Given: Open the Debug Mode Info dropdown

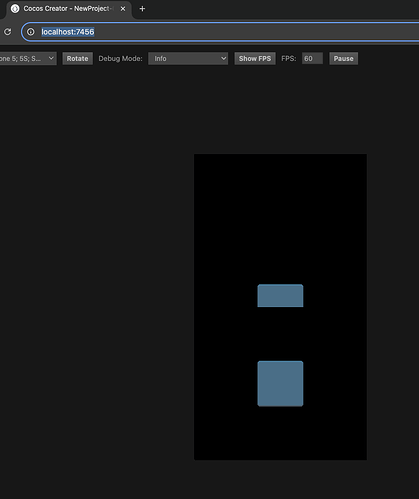Looking at the screenshot, I should [x=188, y=59].
